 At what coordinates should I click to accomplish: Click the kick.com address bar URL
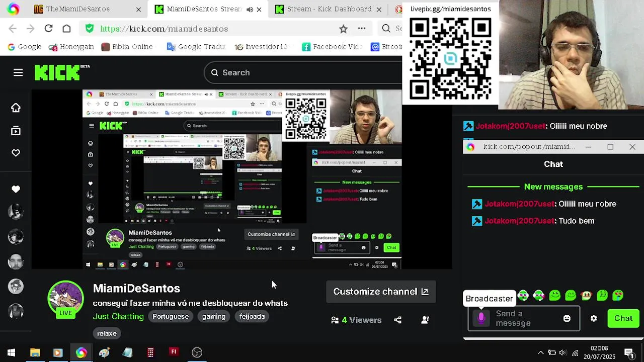coord(164,29)
